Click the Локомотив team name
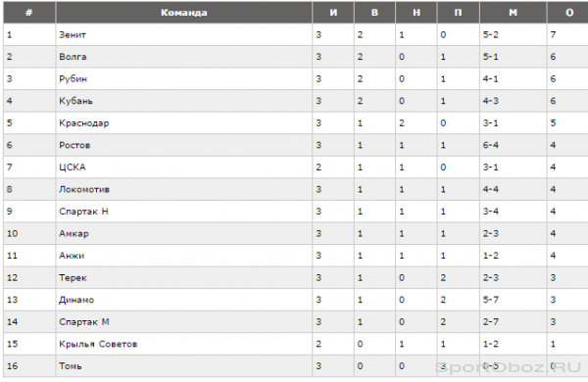The height and width of the screenshot is (382, 588). (84, 189)
